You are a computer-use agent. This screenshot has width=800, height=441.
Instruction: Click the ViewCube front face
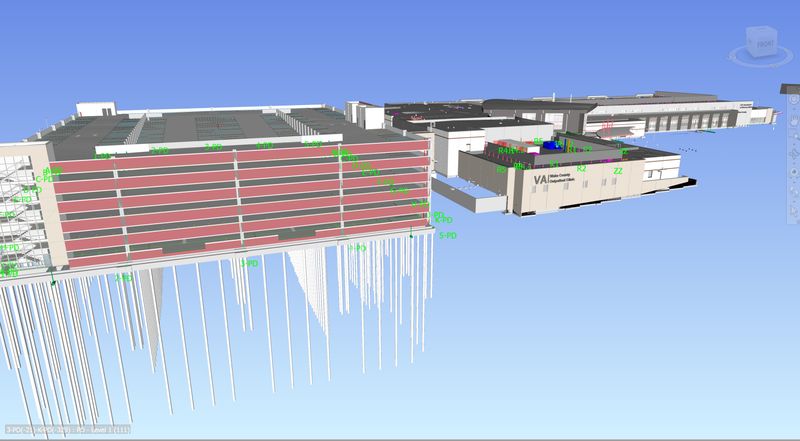coord(765,44)
